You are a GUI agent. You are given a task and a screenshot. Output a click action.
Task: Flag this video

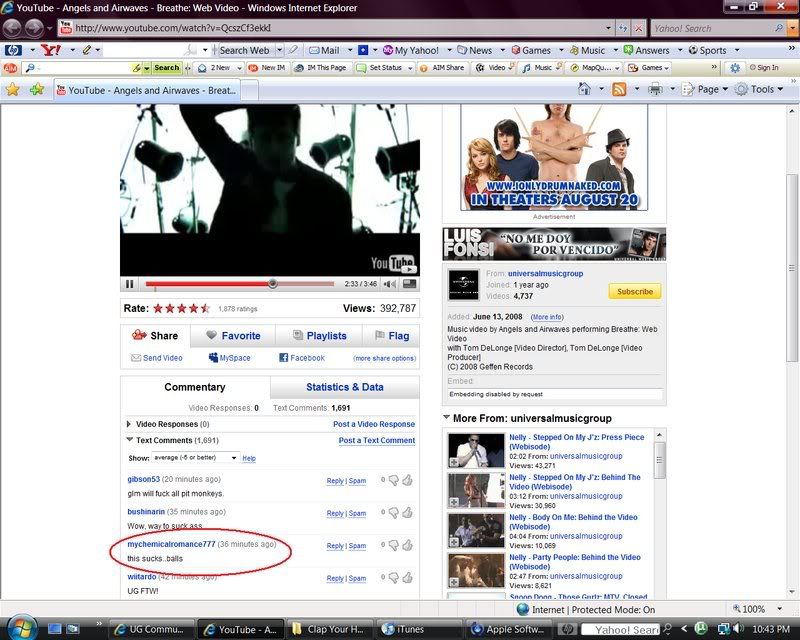tap(392, 335)
